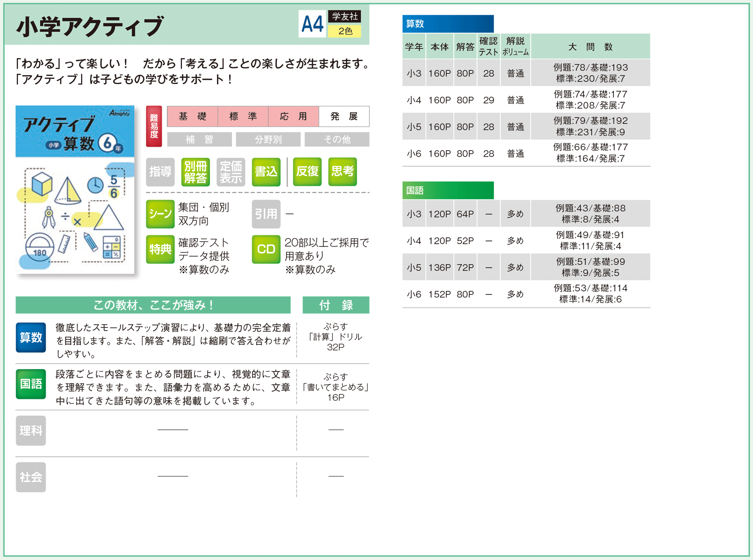
Task: Click the gray 分野別 category label
Action: click(268, 140)
